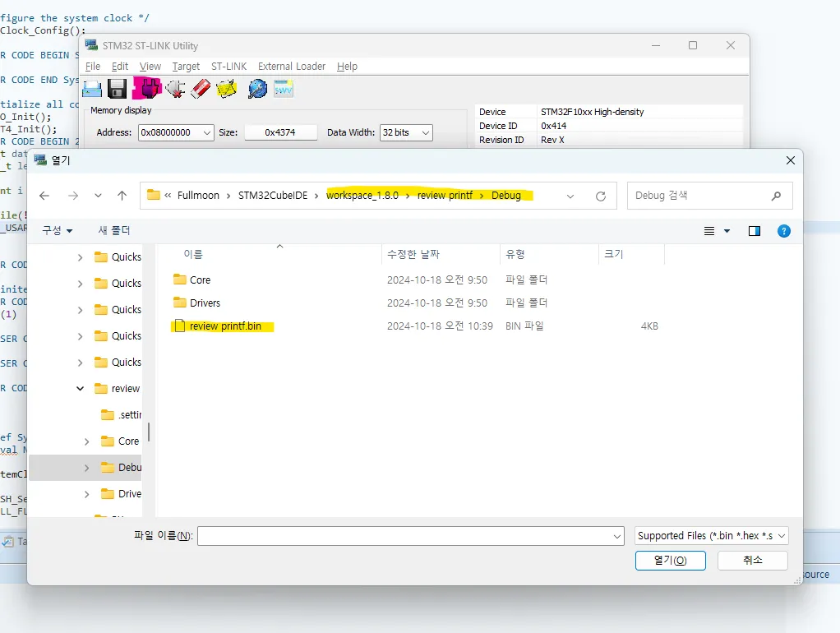Connect to target with the purple plug icon
The width and height of the screenshot is (840, 633).
click(x=149, y=89)
